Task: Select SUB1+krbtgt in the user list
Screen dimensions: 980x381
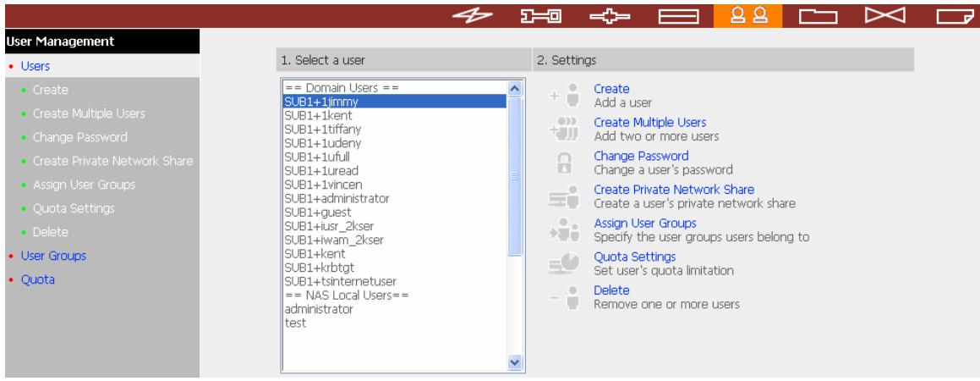Action: click(x=394, y=268)
